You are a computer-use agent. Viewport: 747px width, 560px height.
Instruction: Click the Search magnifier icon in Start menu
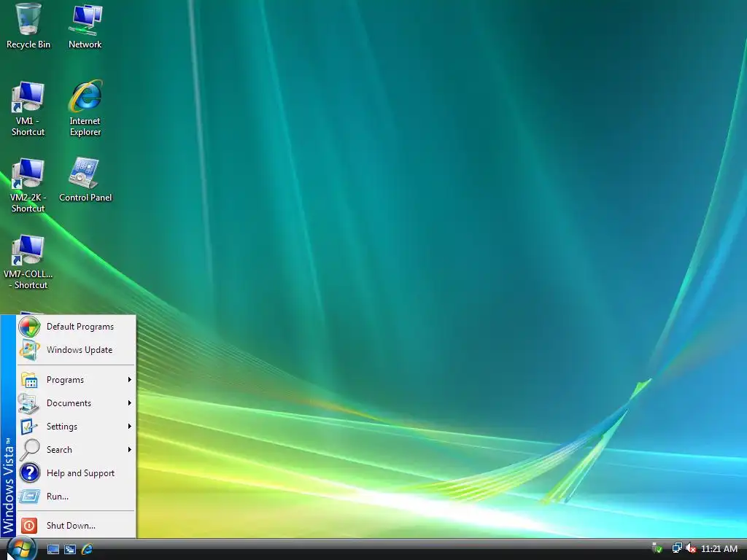tap(29, 449)
